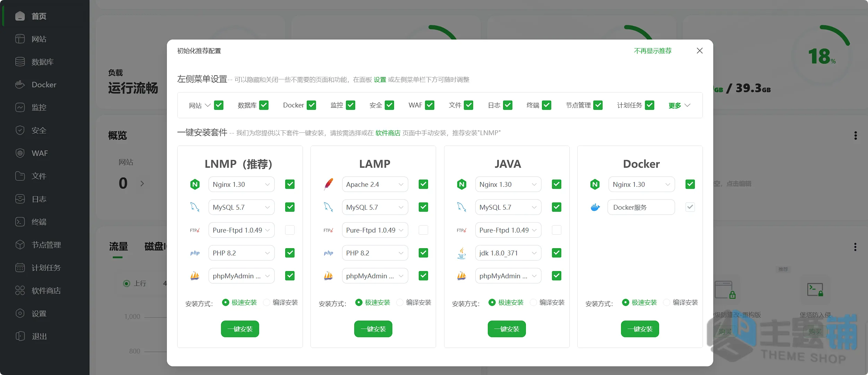The width and height of the screenshot is (868, 375).
Task: Click the php icon in the LNMP card
Action: tap(195, 253)
